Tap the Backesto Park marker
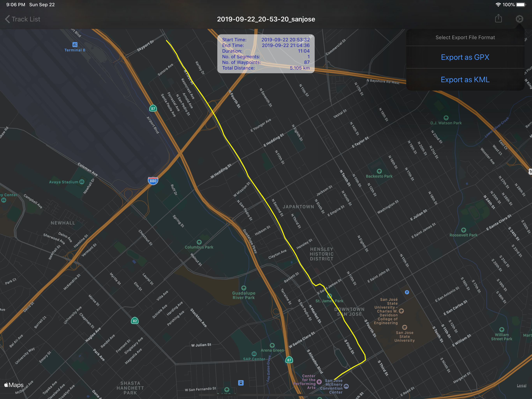This screenshot has width=532, height=399. [379, 171]
